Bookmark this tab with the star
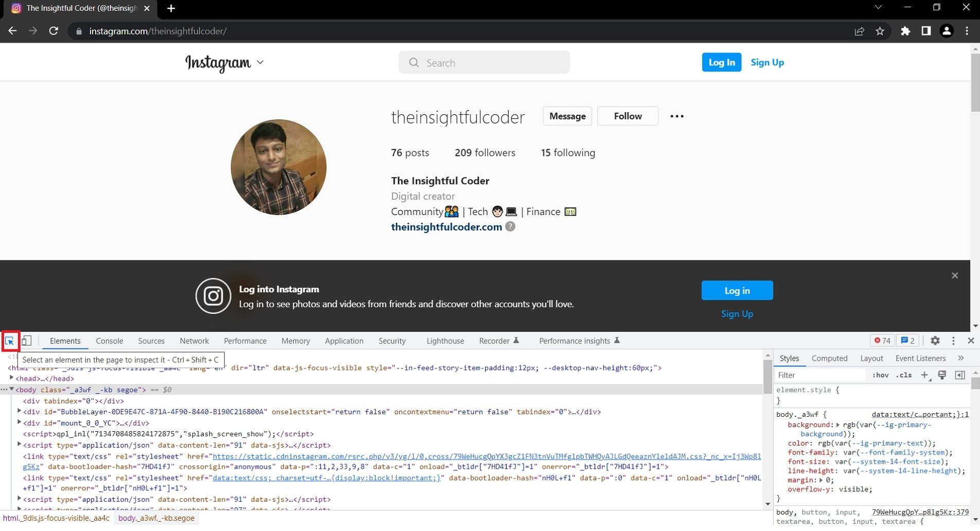Image resolution: width=980 pixels, height=531 pixels. 880,31
